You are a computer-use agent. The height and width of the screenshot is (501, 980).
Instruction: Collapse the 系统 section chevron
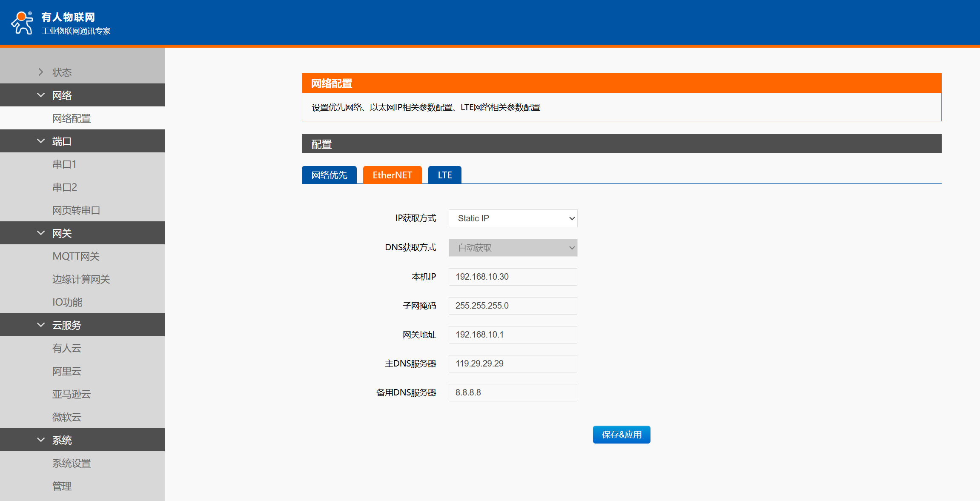(x=41, y=440)
